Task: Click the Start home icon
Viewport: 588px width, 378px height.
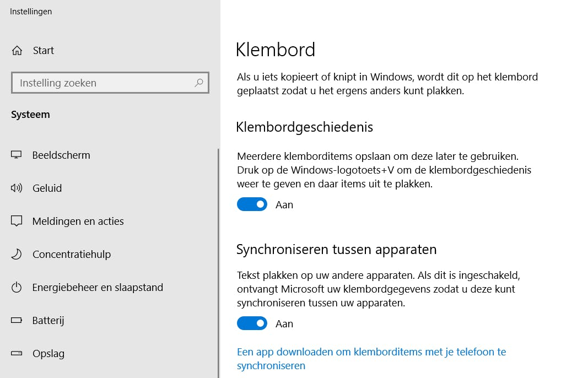Action: coord(17,51)
